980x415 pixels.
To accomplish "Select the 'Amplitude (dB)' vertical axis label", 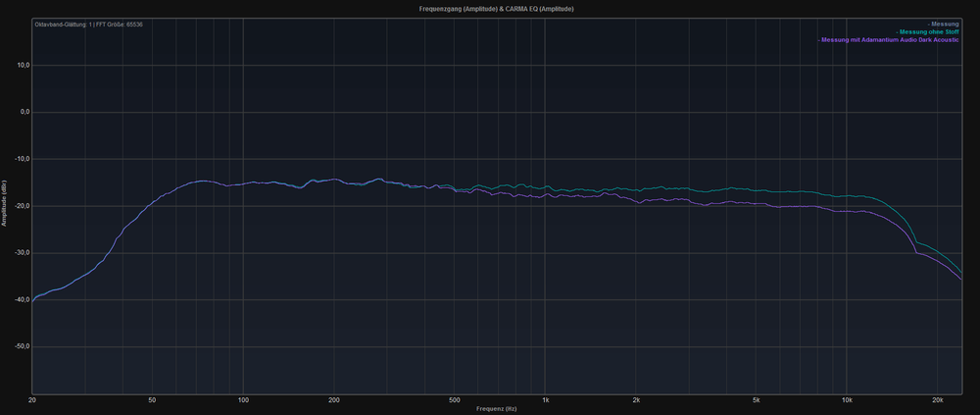I will tap(5, 206).
